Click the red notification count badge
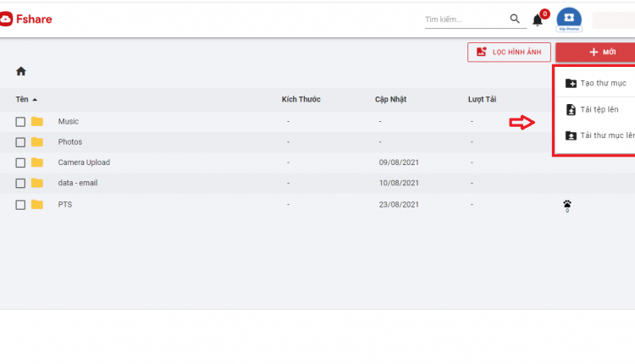635x364 pixels. (x=545, y=14)
